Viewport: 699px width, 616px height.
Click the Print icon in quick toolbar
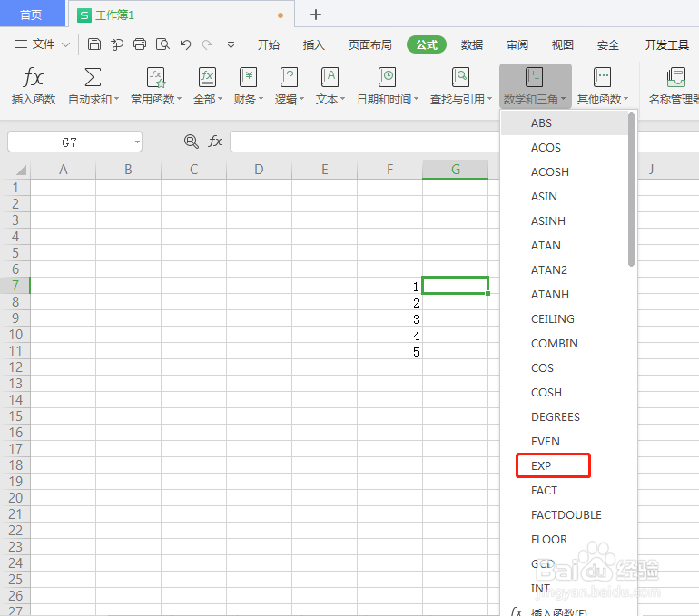coord(140,44)
